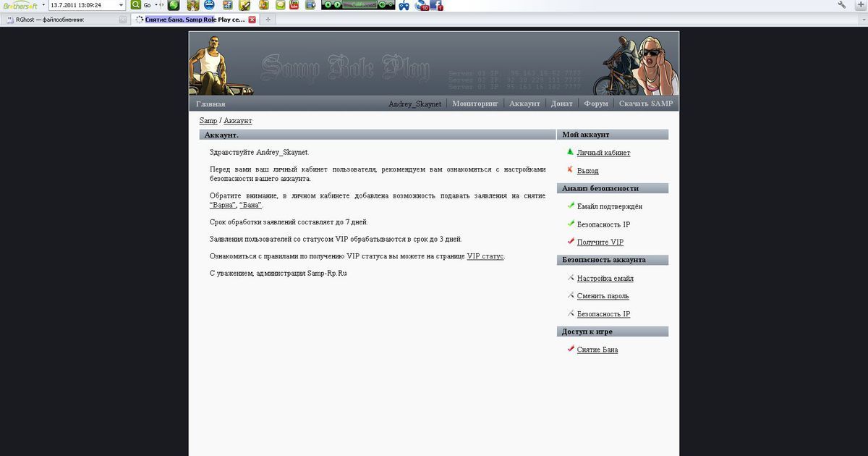The width and height of the screenshot is (868, 456).
Task: Click the Аккаунт breadcrumb link
Action: pos(238,120)
